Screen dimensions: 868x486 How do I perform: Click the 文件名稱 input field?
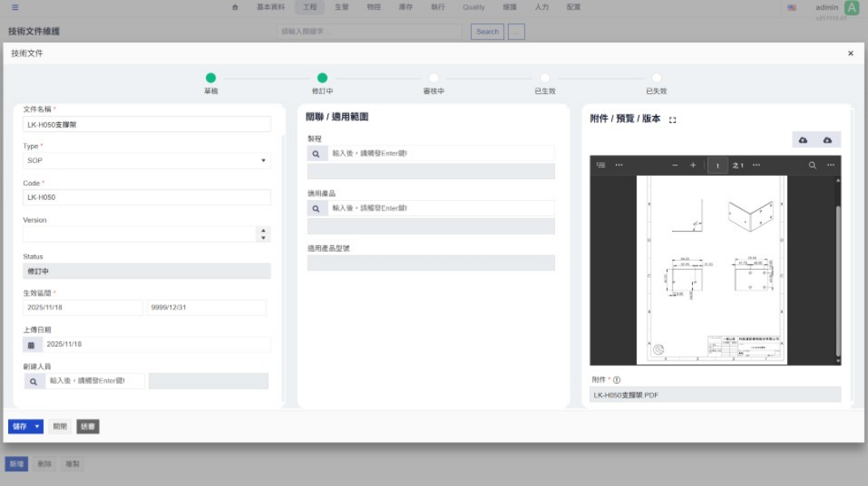[x=147, y=125]
